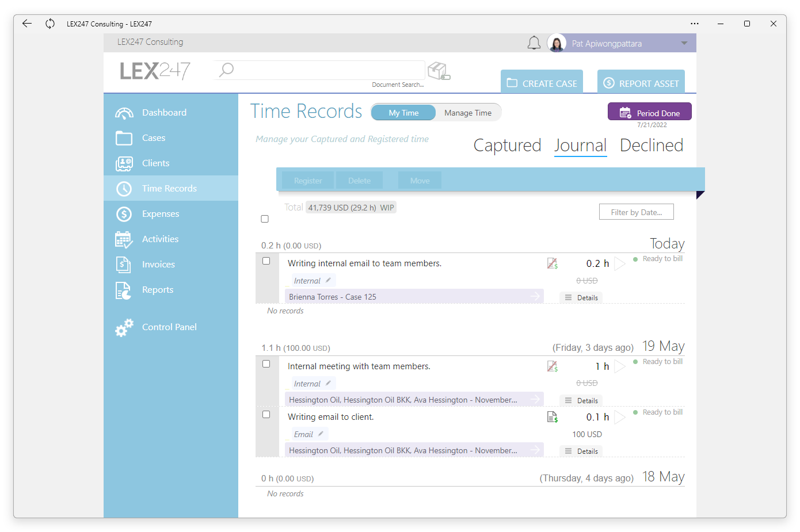This screenshot has width=800, height=532.
Task: Click the REPORT ASSET button
Action: [641, 82]
